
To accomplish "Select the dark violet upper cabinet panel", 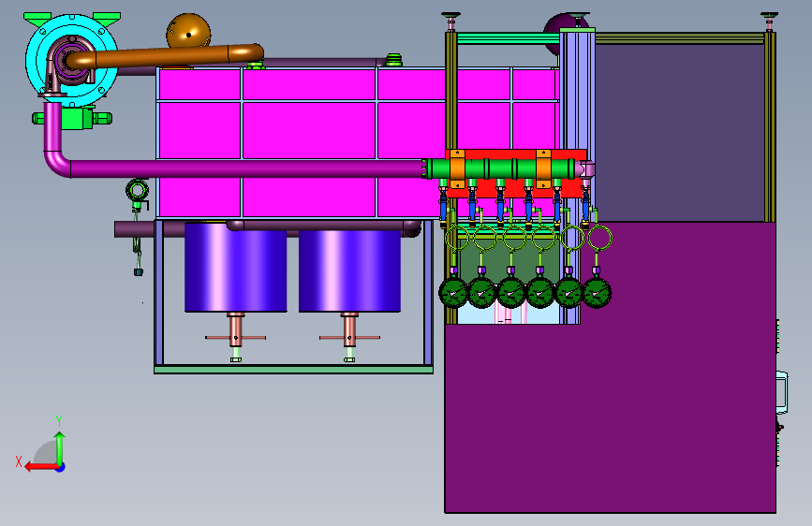I will (x=679, y=133).
